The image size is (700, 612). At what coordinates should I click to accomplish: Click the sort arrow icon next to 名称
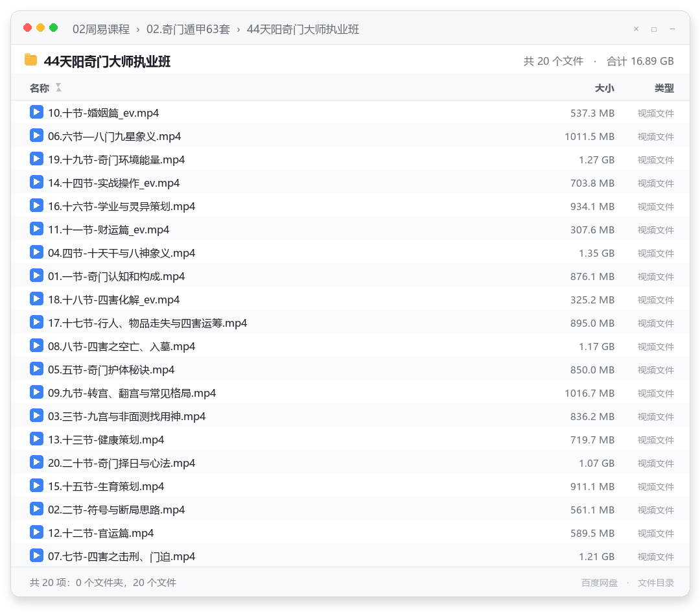[x=58, y=88]
